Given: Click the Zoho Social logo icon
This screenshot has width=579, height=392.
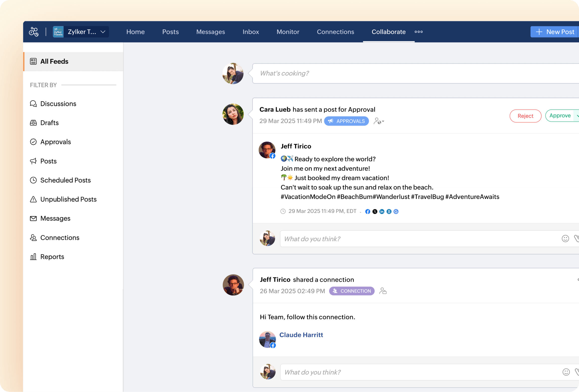Looking at the screenshot, I should (x=34, y=32).
